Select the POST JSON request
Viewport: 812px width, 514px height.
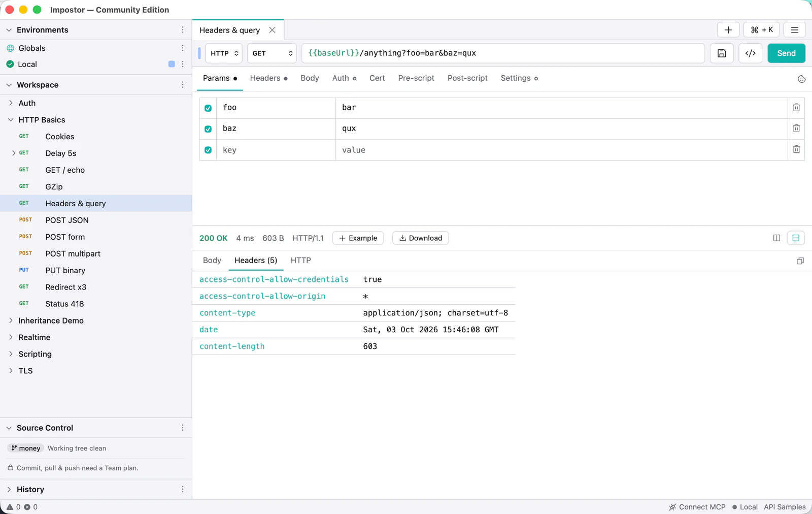[96, 220]
